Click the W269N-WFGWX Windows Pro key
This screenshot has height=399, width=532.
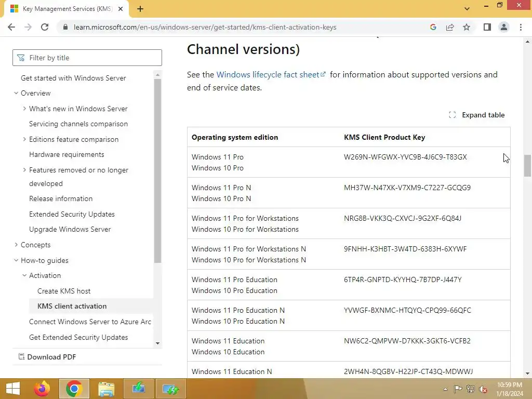tap(405, 157)
